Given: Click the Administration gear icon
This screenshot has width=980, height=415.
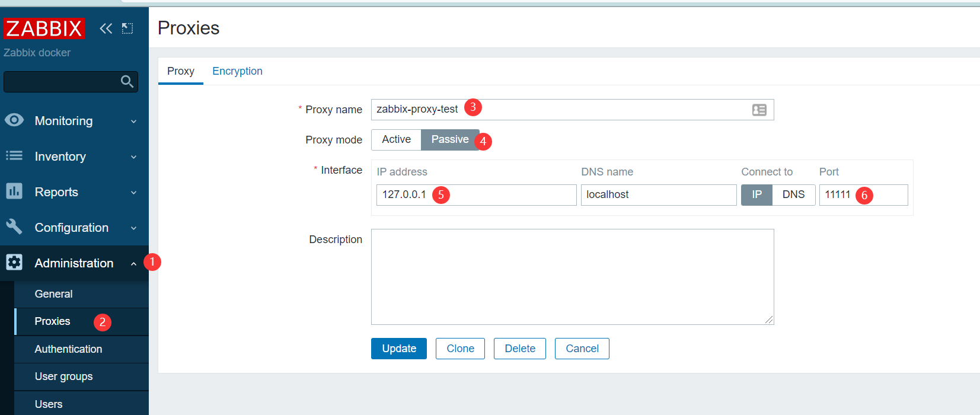Looking at the screenshot, I should coord(14,263).
